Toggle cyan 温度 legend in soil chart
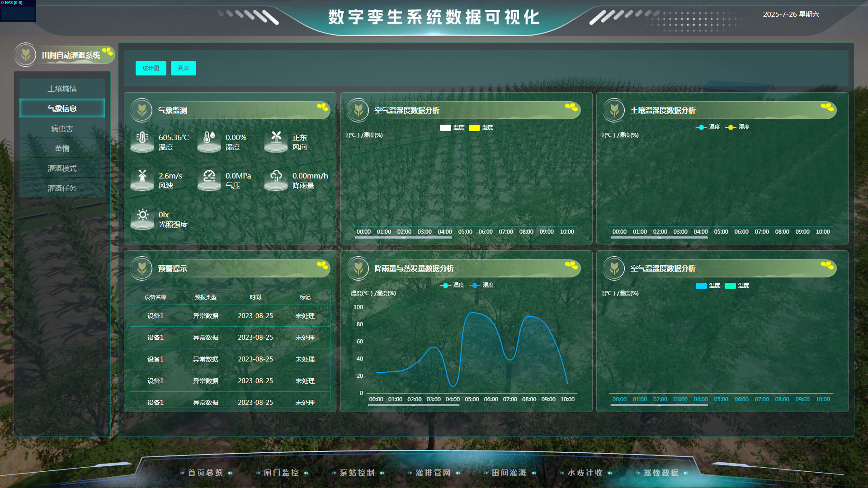Image resolution: width=868 pixels, height=488 pixels. point(701,127)
